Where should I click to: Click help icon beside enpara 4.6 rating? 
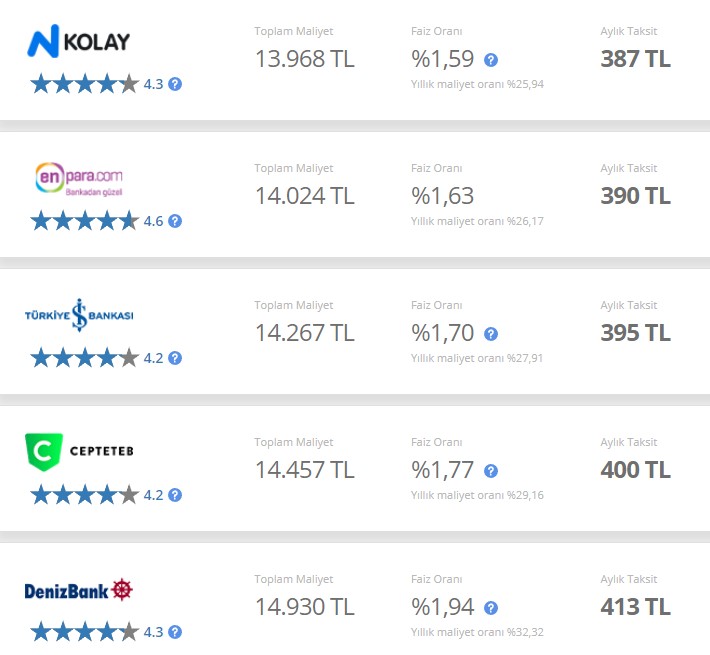(175, 221)
